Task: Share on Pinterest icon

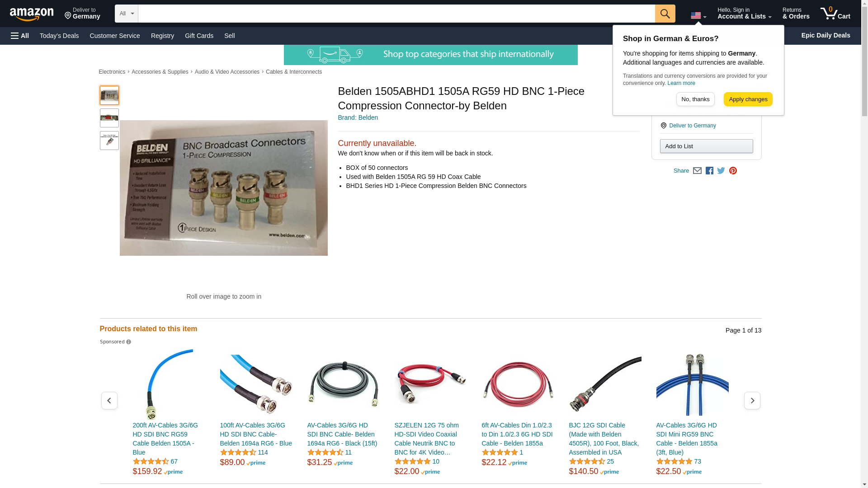Action: [733, 171]
